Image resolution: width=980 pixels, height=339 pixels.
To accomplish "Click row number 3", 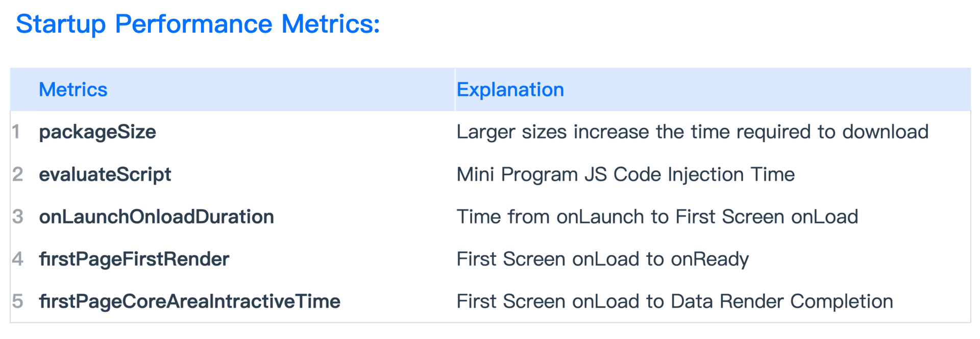I will tap(18, 217).
